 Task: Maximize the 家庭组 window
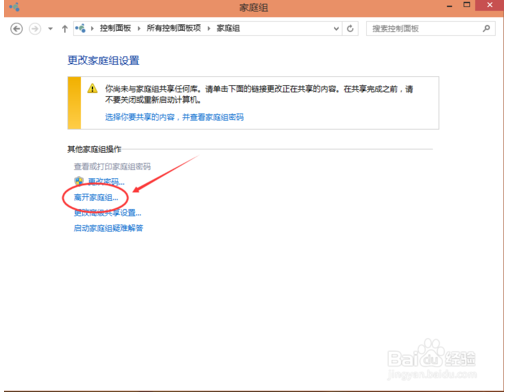(x=467, y=5)
